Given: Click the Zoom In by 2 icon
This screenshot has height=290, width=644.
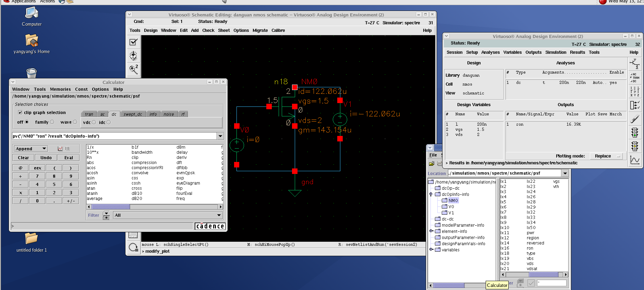Looking at the screenshot, I should [x=133, y=69].
